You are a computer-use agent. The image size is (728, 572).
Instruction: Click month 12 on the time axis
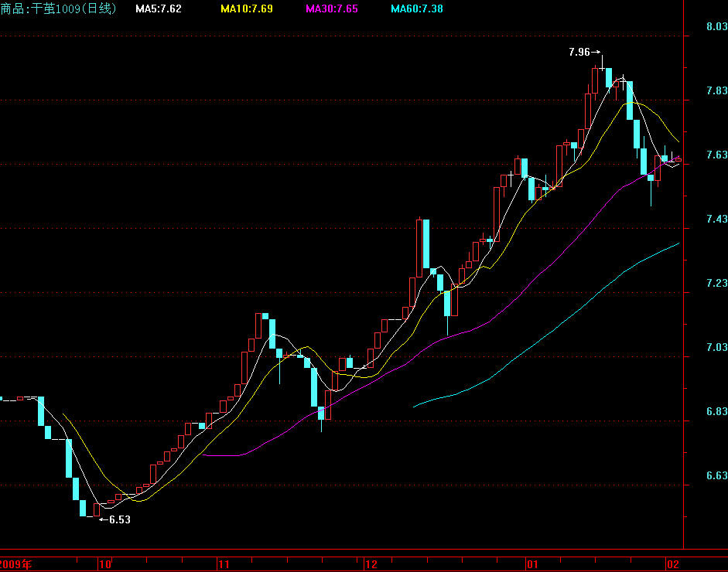[x=372, y=564]
